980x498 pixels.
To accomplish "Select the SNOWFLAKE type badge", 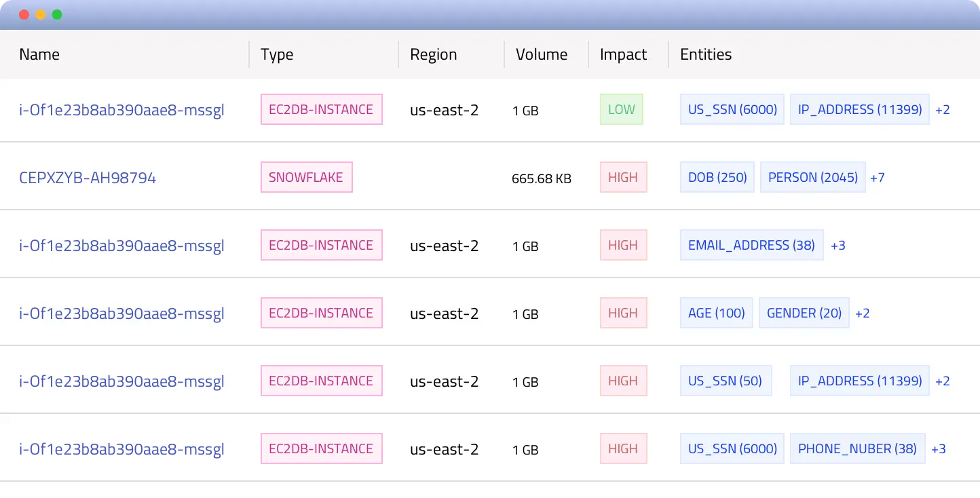I will point(306,177).
